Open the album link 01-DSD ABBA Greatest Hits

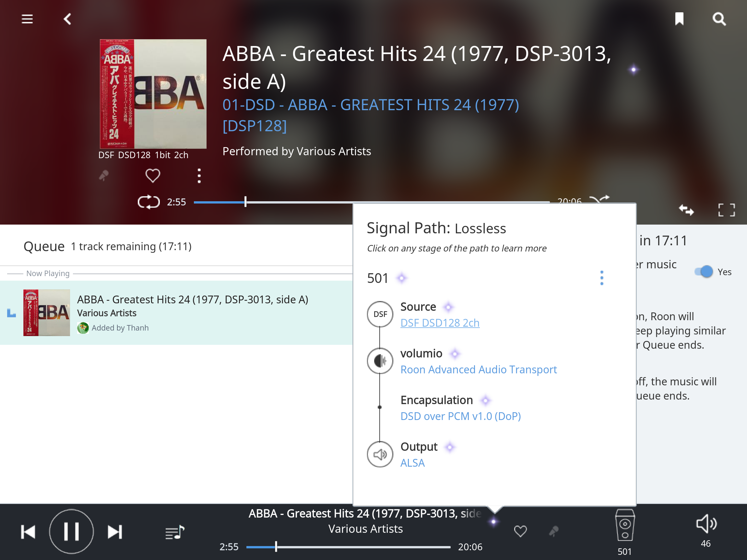(371, 115)
